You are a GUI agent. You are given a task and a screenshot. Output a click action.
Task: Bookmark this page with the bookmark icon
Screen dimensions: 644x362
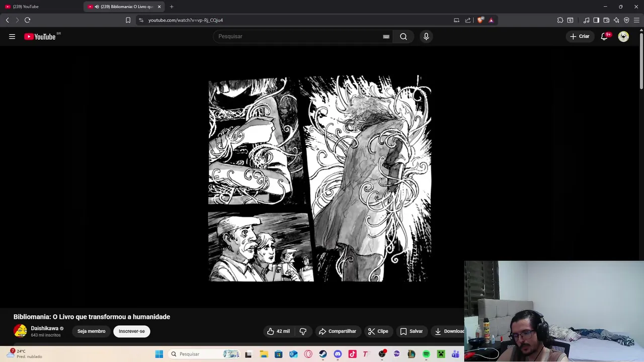(x=128, y=20)
